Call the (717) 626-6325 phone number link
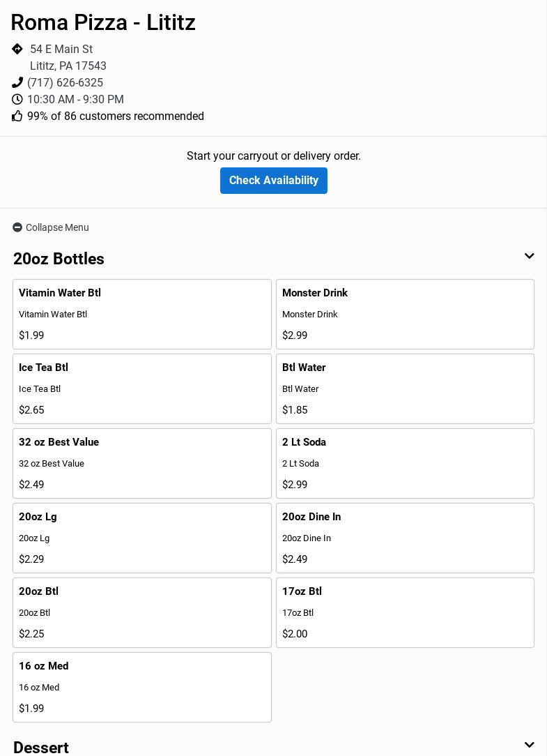Image resolution: width=547 pixels, height=756 pixels. point(65,83)
